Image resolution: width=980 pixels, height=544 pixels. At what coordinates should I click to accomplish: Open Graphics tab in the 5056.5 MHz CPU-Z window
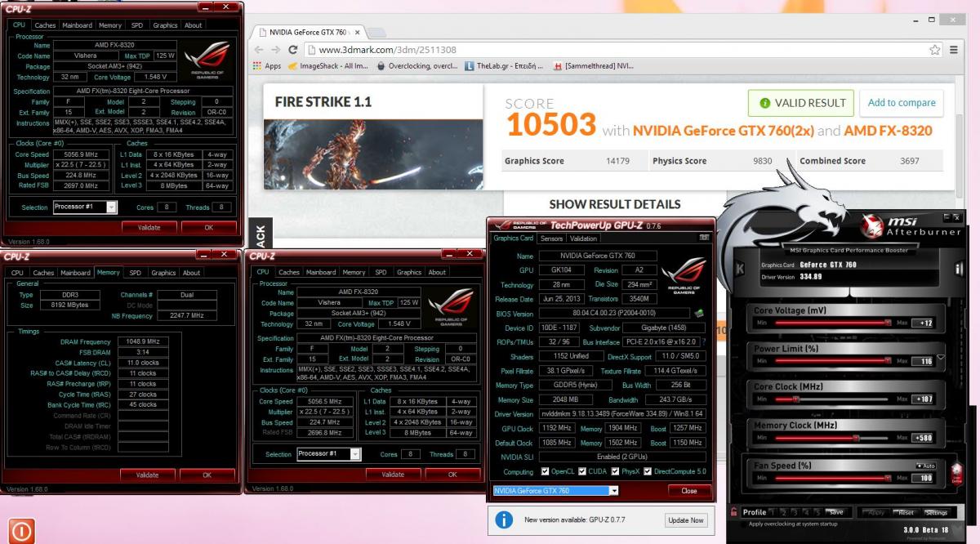point(409,272)
